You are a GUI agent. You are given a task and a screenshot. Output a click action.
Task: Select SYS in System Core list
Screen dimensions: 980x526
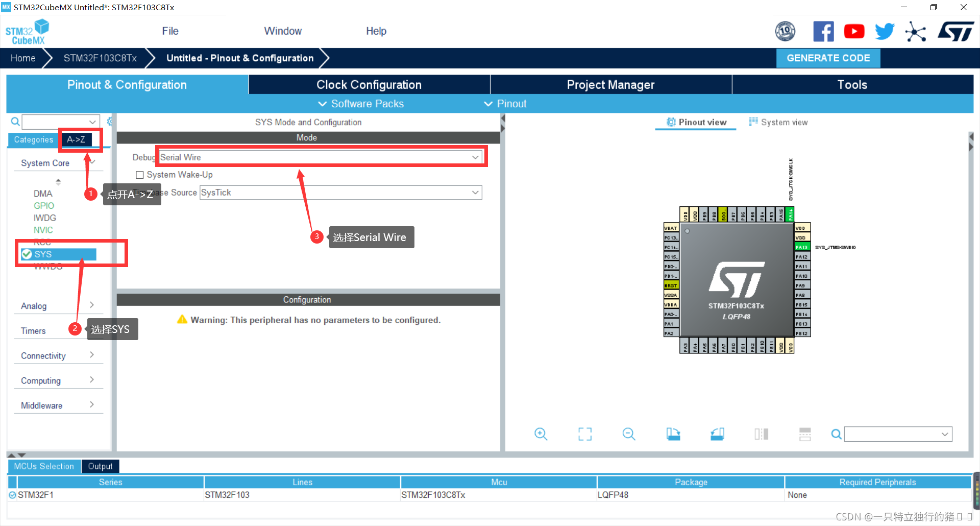58,254
